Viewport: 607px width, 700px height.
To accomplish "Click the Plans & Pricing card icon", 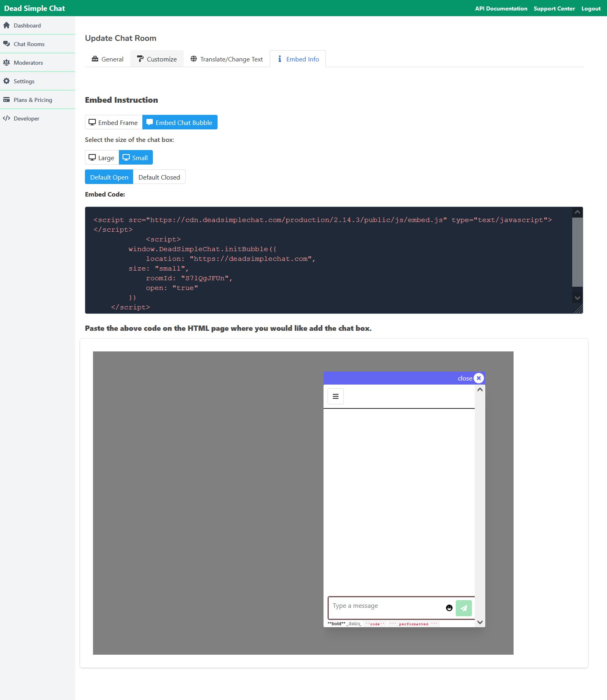I will [x=6, y=100].
